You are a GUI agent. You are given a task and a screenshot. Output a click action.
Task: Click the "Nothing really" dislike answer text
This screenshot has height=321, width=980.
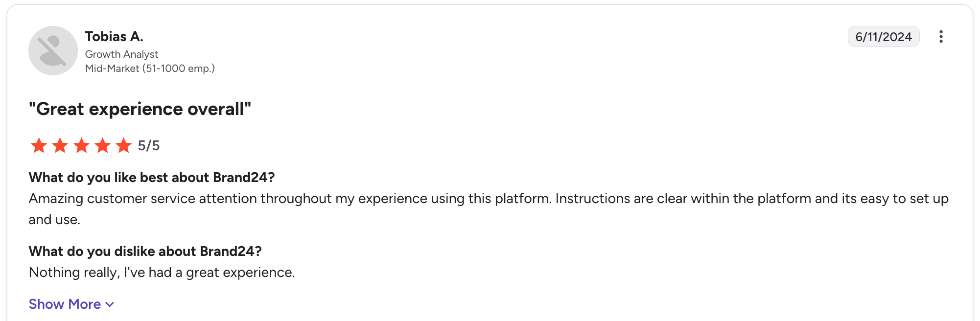[x=162, y=272]
